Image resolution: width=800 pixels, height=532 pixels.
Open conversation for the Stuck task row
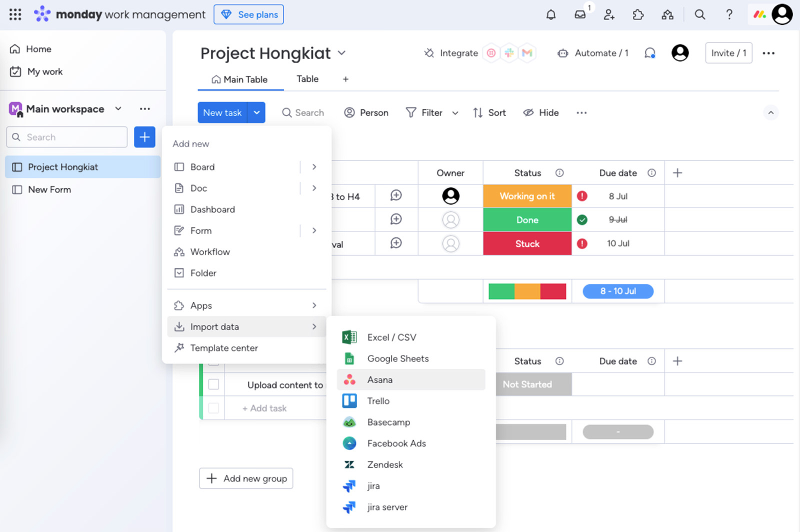pyautogui.click(x=396, y=243)
